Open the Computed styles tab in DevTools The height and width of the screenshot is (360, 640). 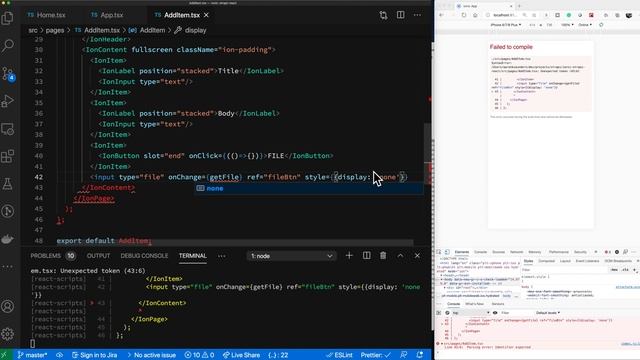(x=546, y=261)
